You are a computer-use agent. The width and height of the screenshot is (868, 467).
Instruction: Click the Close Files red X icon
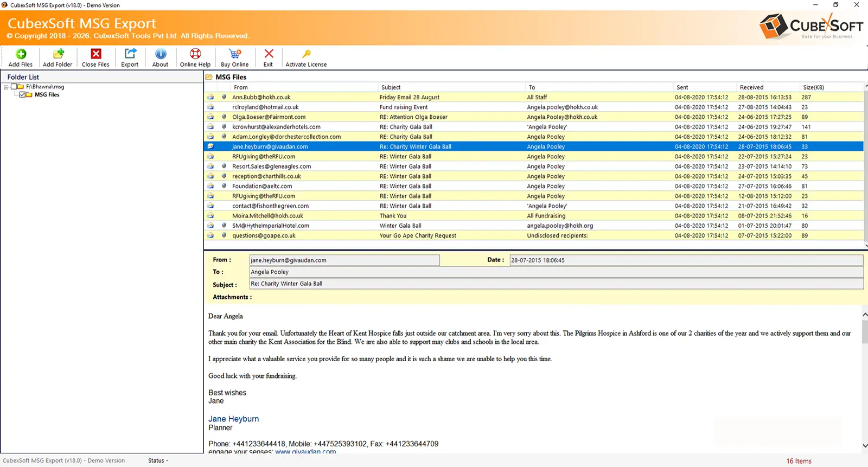pyautogui.click(x=96, y=54)
